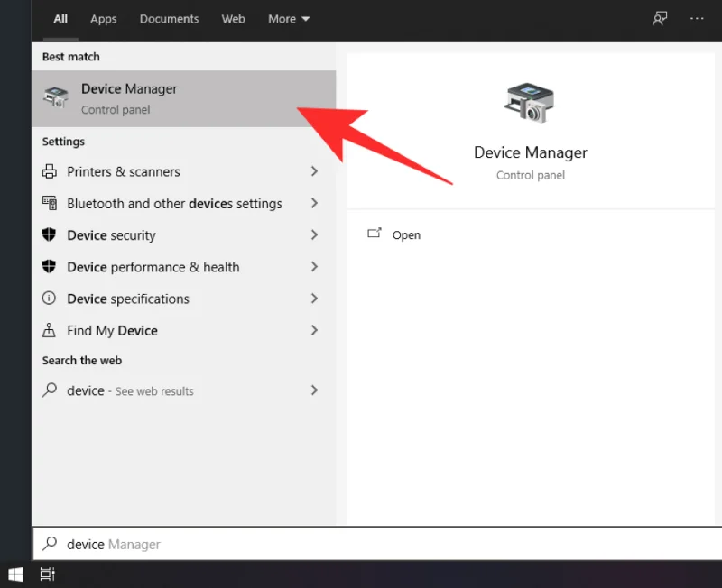Image resolution: width=722 pixels, height=588 pixels.
Task: Open the feedback icon in top bar
Action: point(660,19)
